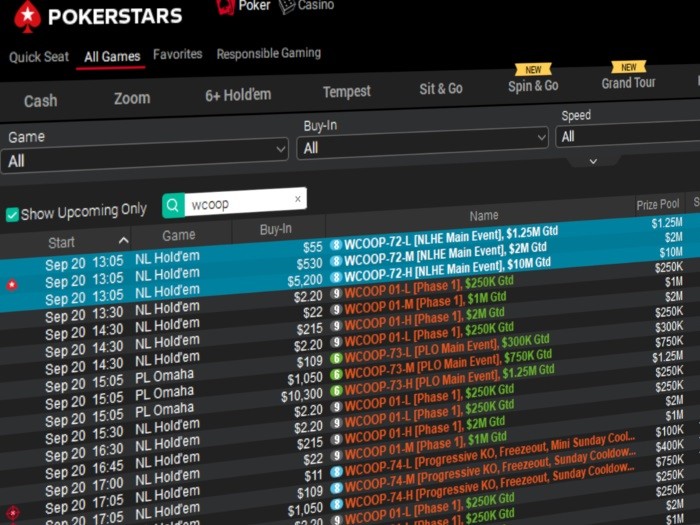700x525 pixels.
Task: Select WCOOP-72-H NLHE Main Event $10M Gtd
Action: click(447, 270)
